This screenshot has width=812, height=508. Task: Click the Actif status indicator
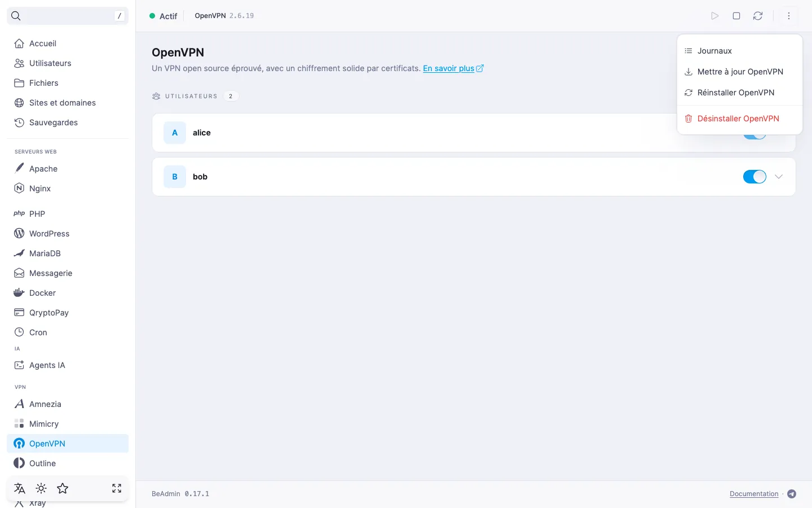164,16
